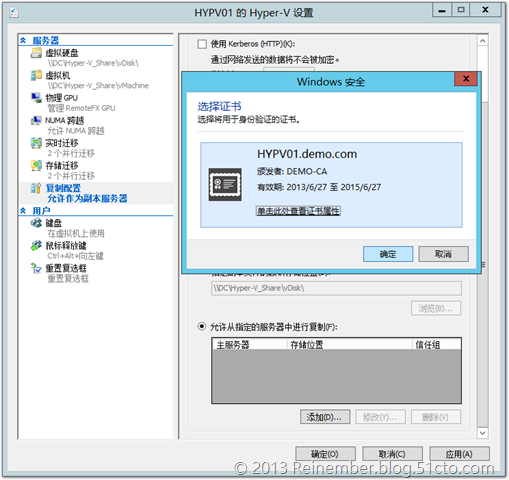509x480 pixels.
Task: Click 允许作为副本服务器 description text
Action: 87,199
